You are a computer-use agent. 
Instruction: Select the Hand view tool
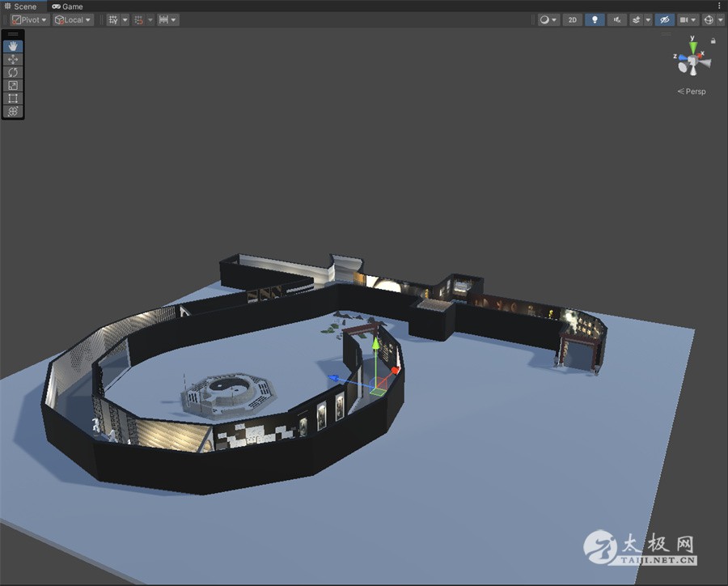click(x=13, y=46)
